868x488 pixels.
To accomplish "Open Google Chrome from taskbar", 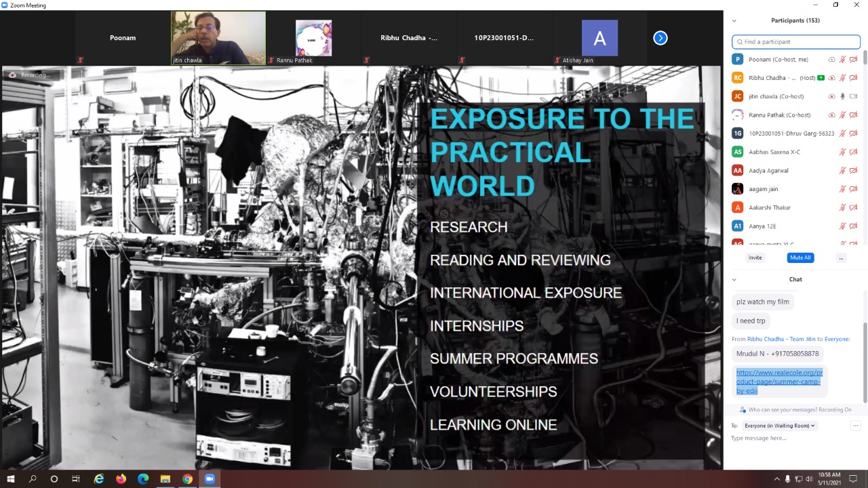I will pyautogui.click(x=187, y=479).
